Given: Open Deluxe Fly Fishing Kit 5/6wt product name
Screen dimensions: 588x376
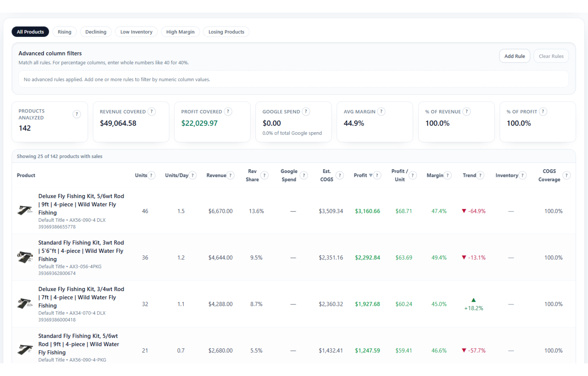Looking at the screenshot, I should (81, 204).
